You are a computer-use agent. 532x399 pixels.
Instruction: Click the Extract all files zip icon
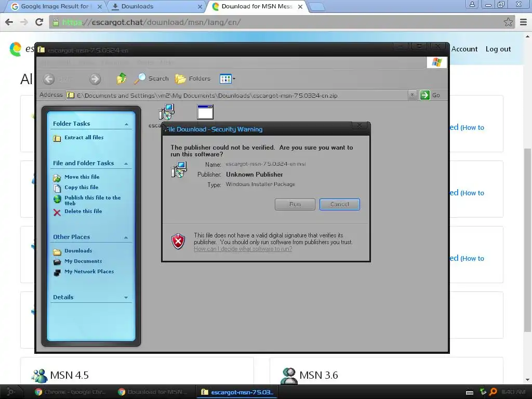pos(57,138)
